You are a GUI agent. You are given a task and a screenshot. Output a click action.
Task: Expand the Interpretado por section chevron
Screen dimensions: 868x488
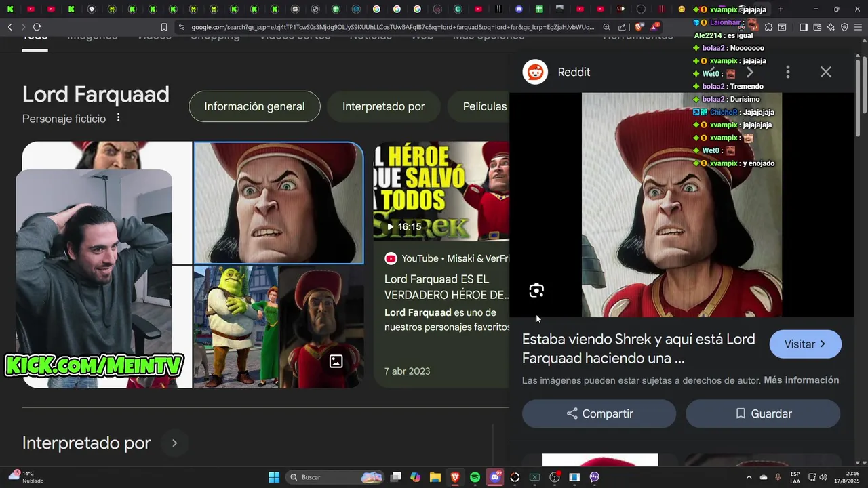click(174, 443)
